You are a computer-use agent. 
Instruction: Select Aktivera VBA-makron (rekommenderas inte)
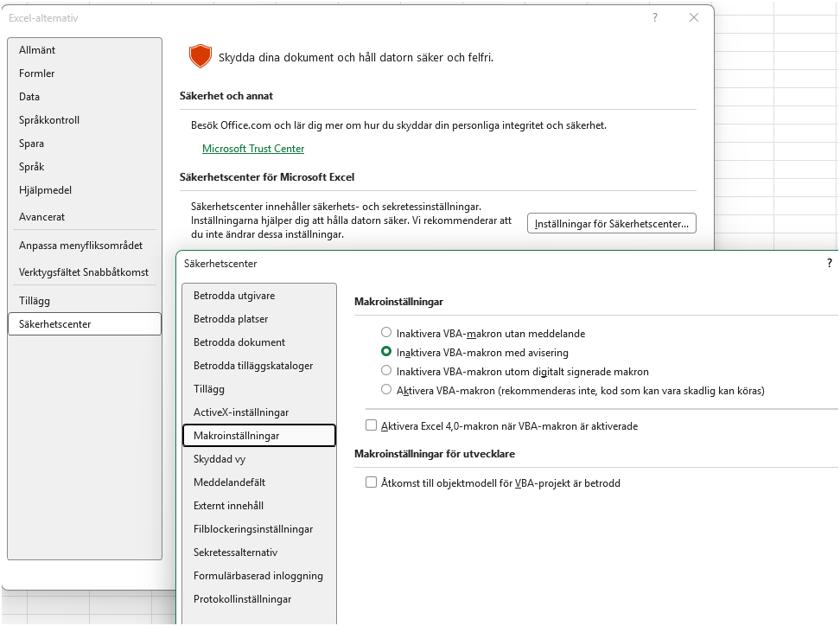pyautogui.click(x=386, y=390)
